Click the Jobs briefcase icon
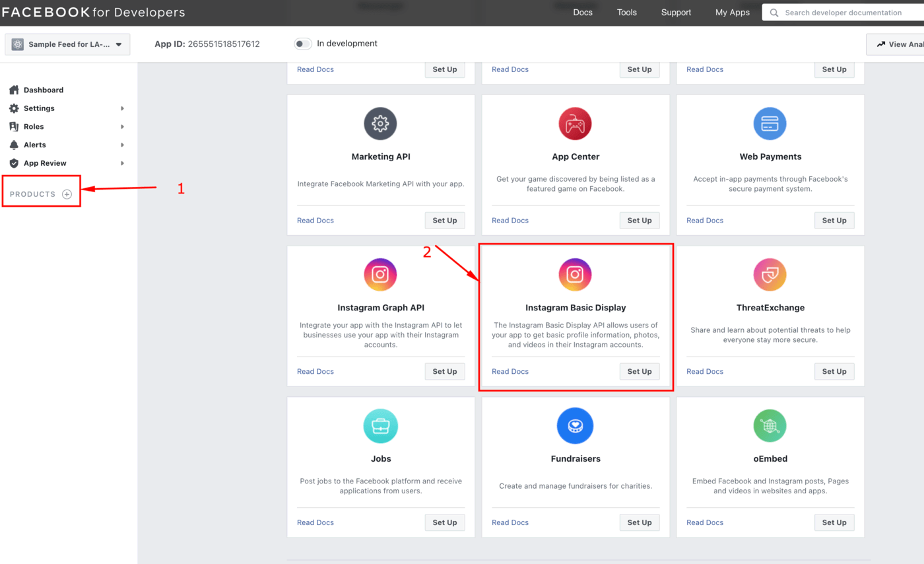The height and width of the screenshot is (564, 924). point(380,425)
